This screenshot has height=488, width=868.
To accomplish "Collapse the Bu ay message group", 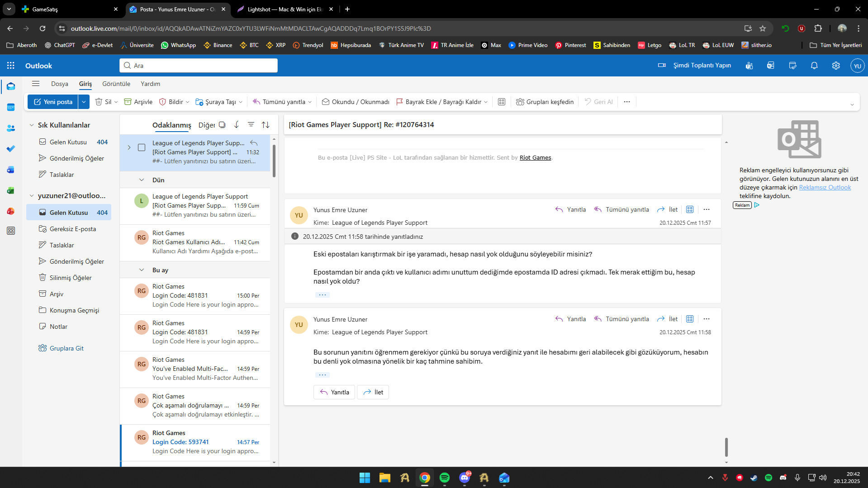I will [142, 270].
